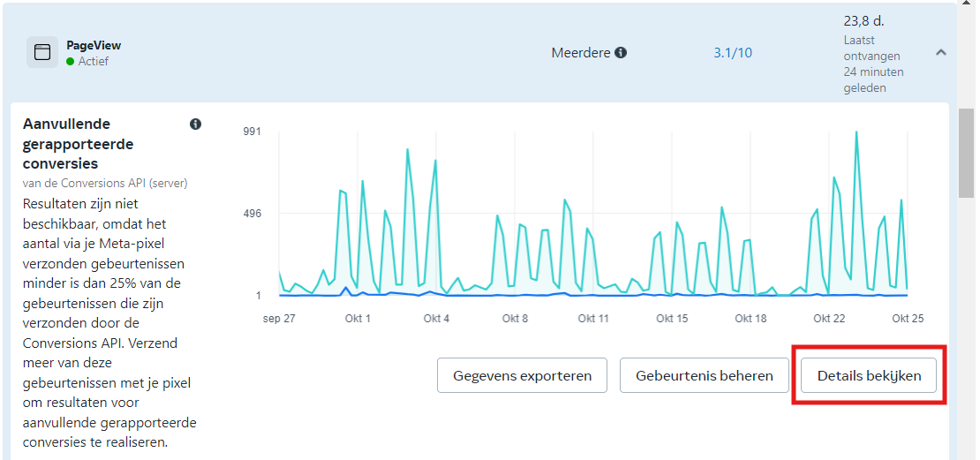Click the Meerdere integration label

pyautogui.click(x=581, y=53)
